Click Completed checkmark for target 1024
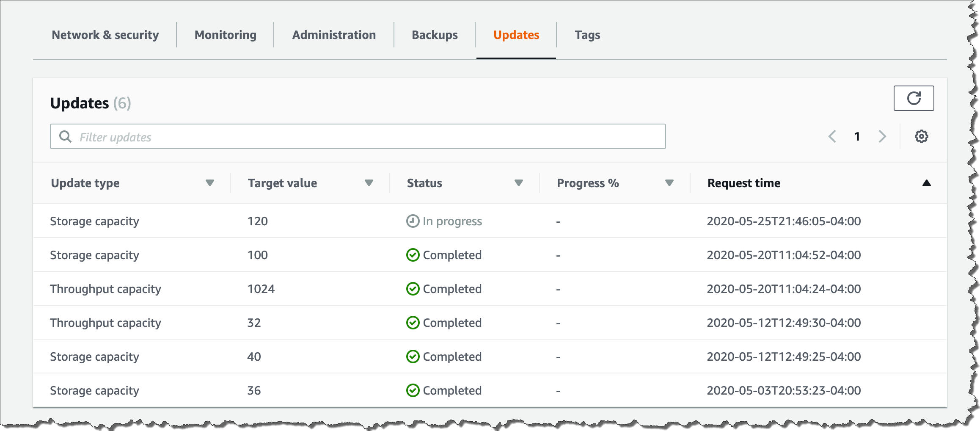The width and height of the screenshot is (980, 431). click(x=413, y=289)
